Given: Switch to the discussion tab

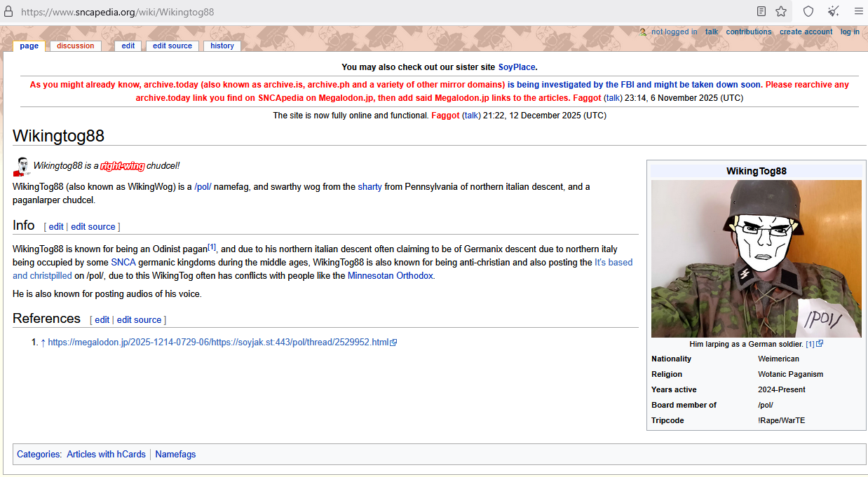Looking at the screenshot, I should pyautogui.click(x=75, y=46).
